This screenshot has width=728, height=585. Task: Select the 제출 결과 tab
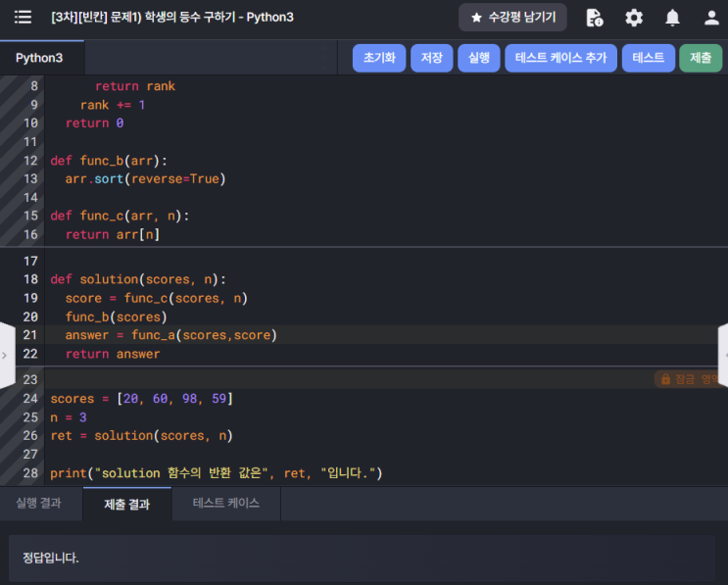point(126,504)
